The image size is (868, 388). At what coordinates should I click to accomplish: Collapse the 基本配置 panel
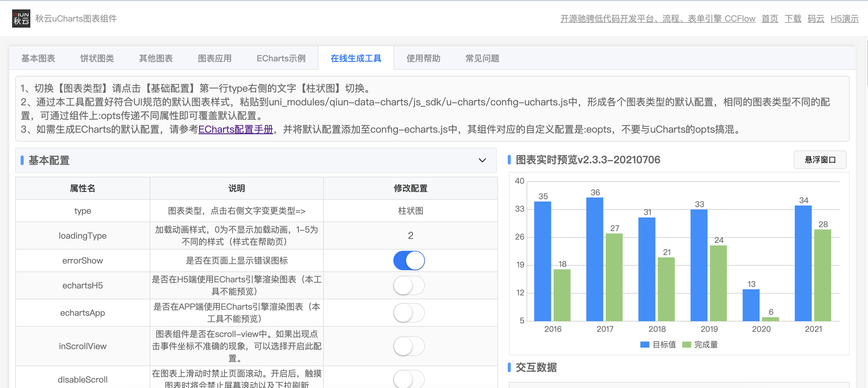pyautogui.click(x=482, y=161)
